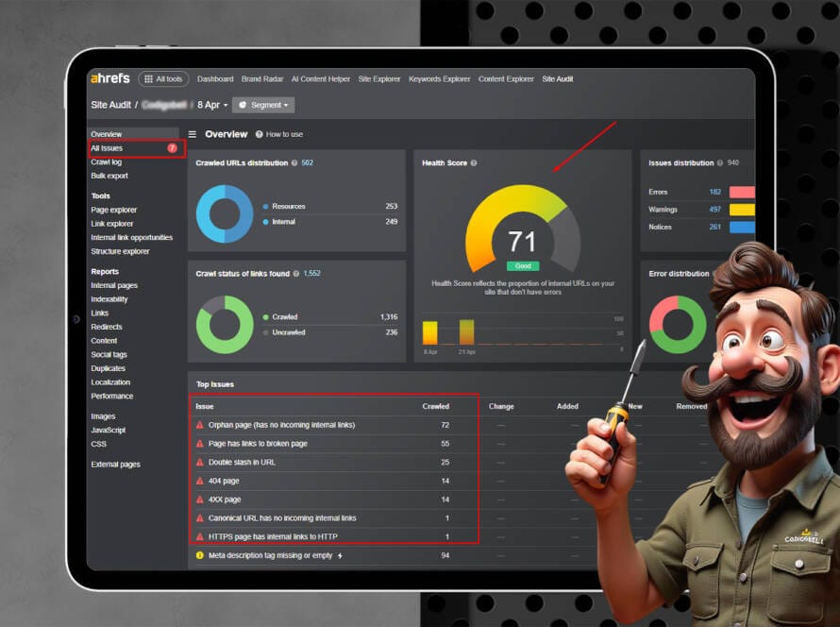The image size is (840, 627).
Task: Click info icon next to Issues distribution
Action: click(x=719, y=163)
